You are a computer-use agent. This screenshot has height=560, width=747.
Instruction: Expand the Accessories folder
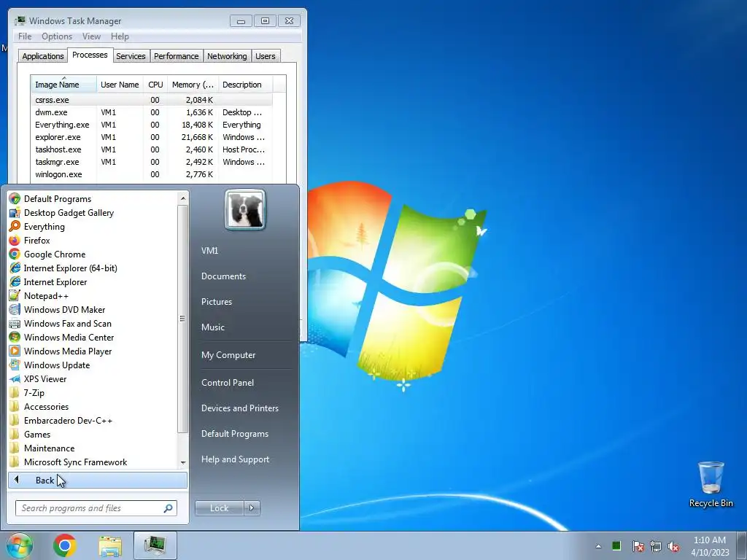(x=46, y=407)
